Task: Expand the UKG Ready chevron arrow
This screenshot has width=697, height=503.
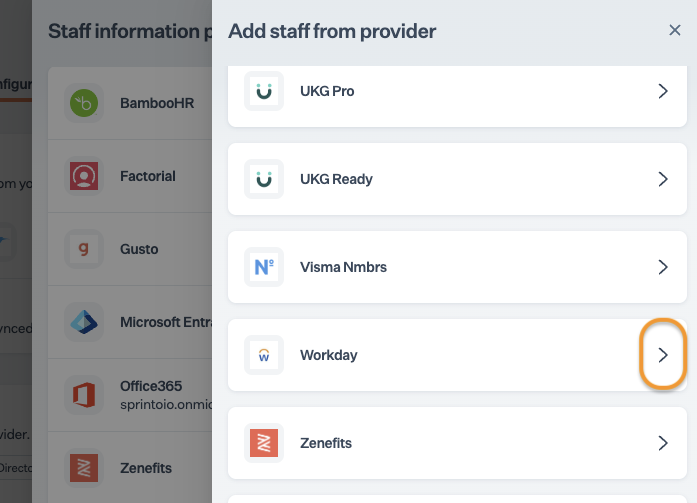Action: [x=663, y=179]
